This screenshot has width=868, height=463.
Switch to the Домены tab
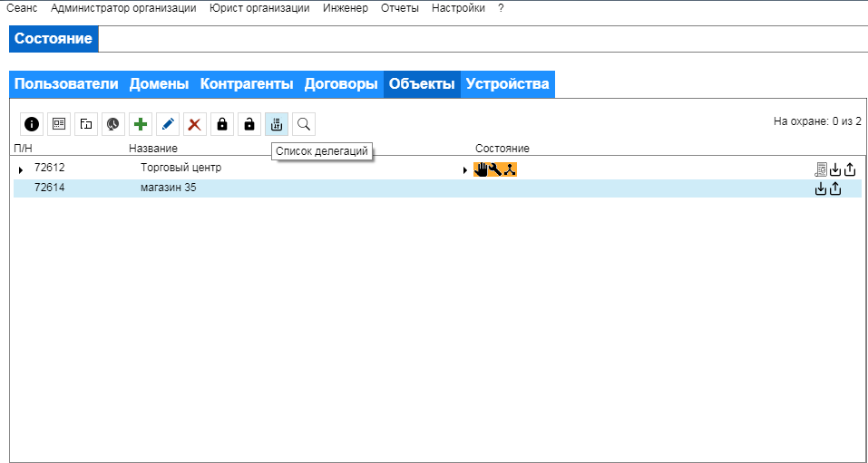pos(160,84)
